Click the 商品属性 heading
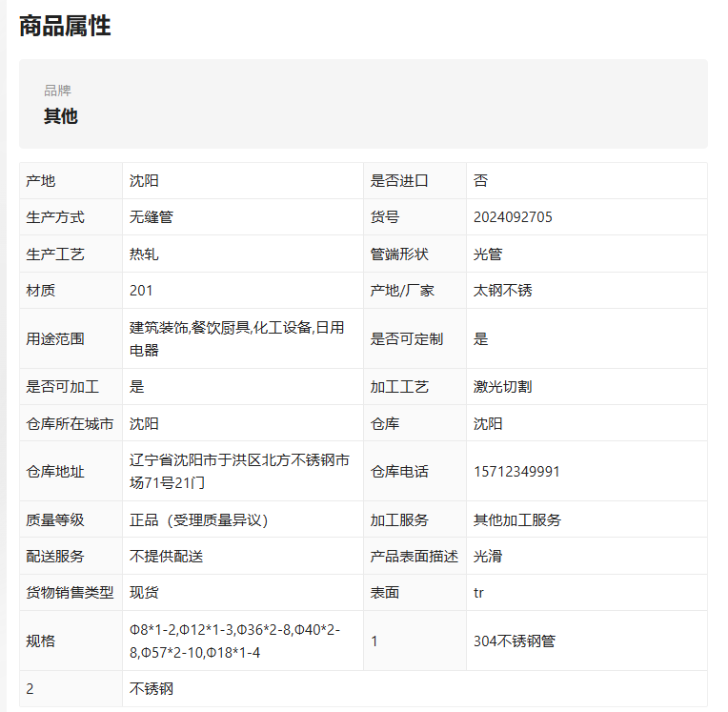 click(x=65, y=26)
